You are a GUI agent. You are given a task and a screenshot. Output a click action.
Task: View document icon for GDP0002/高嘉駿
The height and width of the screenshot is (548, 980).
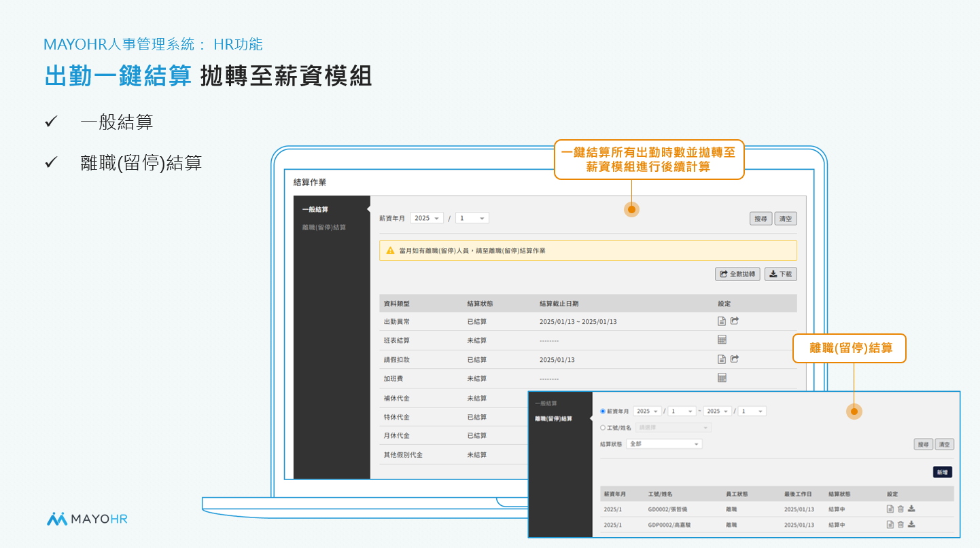pyautogui.click(x=890, y=524)
